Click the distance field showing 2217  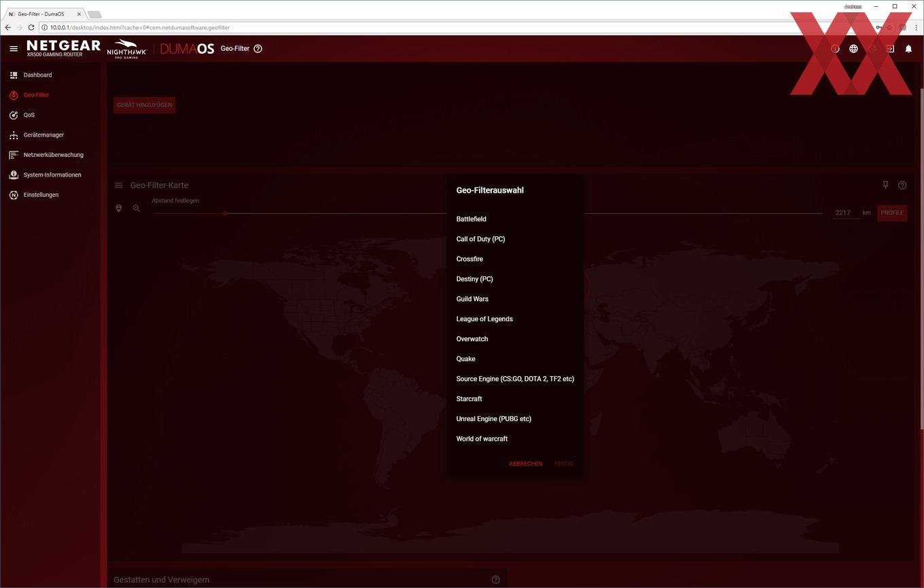pyautogui.click(x=845, y=213)
